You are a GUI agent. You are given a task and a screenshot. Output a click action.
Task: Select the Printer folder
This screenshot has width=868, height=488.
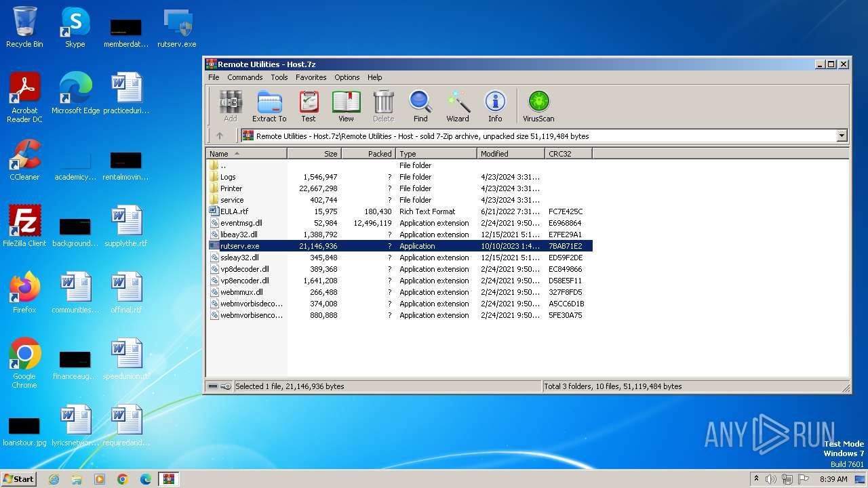pyautogui.click(x=399, y=188)
